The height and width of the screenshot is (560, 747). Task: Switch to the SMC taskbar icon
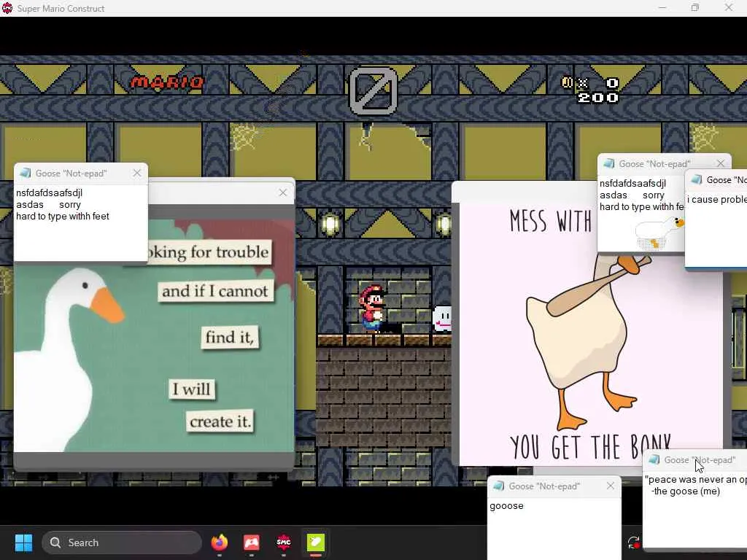[284, 542]
